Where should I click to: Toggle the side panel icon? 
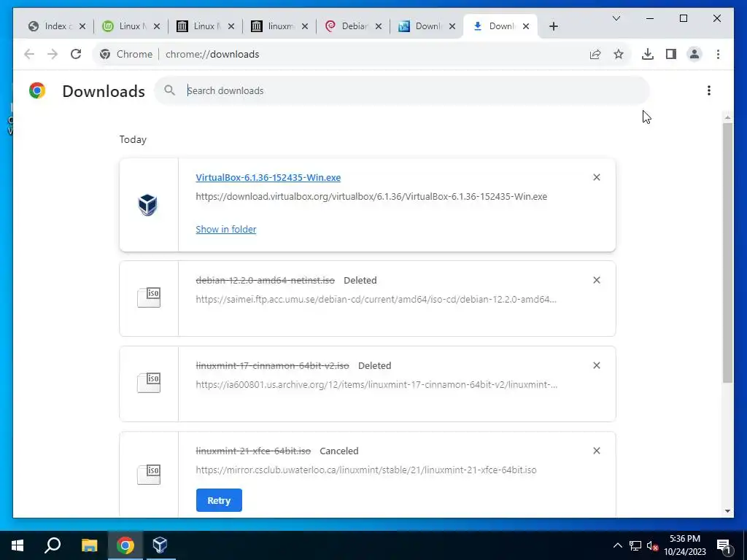click(671, 54)
